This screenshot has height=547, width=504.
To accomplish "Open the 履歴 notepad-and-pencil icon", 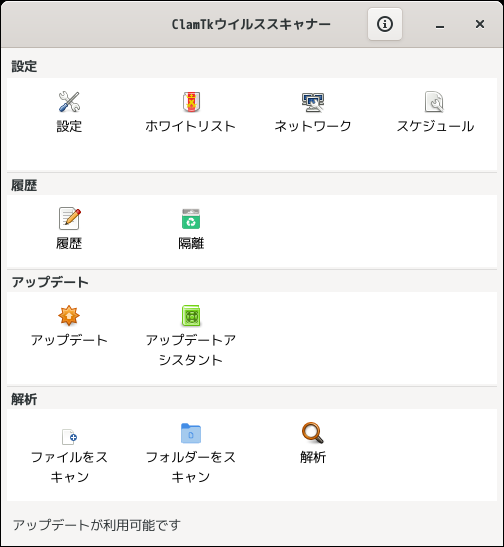I will tap(69, 218).
